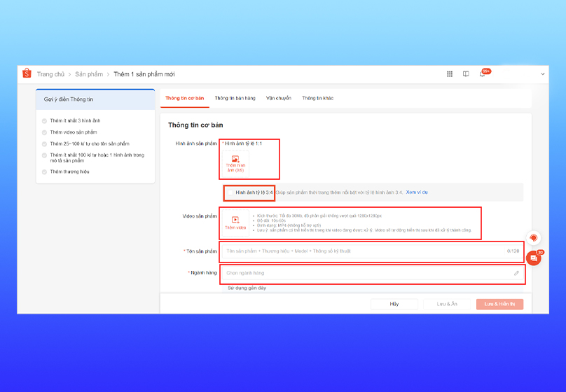Enable the Hình ảnh tỷ lệ 3:4 checkbox
This screenshot has width=566, height=392.
point(230,192)
